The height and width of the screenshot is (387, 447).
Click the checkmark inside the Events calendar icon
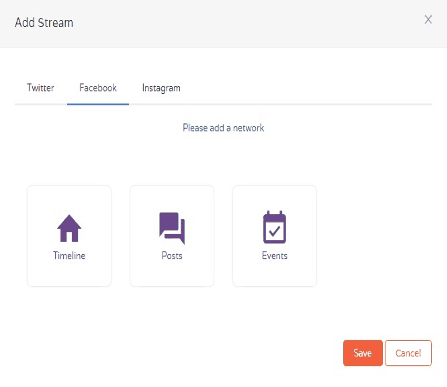tap(274, 231)
